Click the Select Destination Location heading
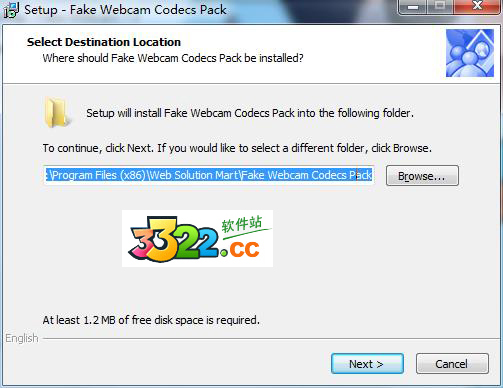 [104, 42]
